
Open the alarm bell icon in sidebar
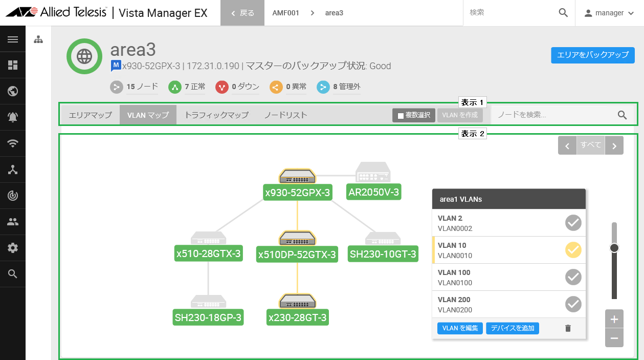[13, 117]
